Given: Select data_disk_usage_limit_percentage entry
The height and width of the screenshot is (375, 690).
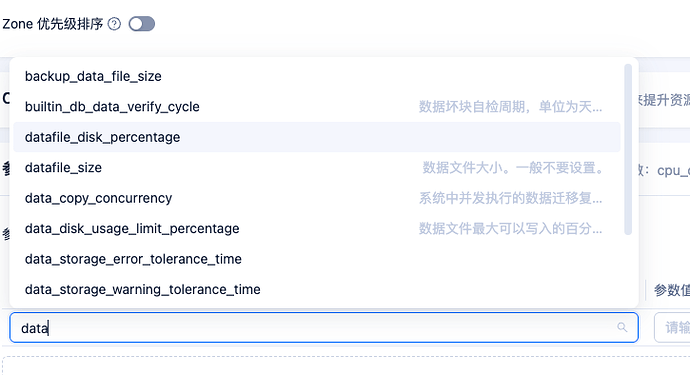Looking at the screenshot, I should (317, 228).
